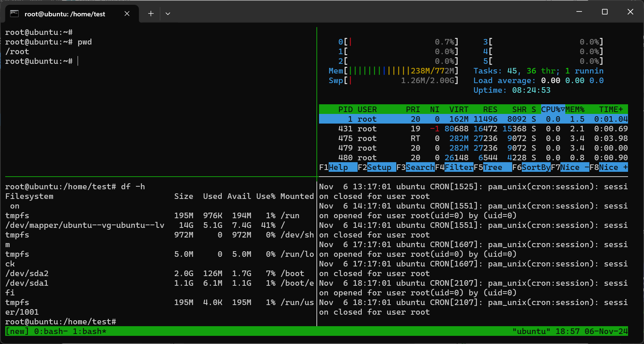
Task: Click the CPU 5 meter
Action: click(543, 61)
